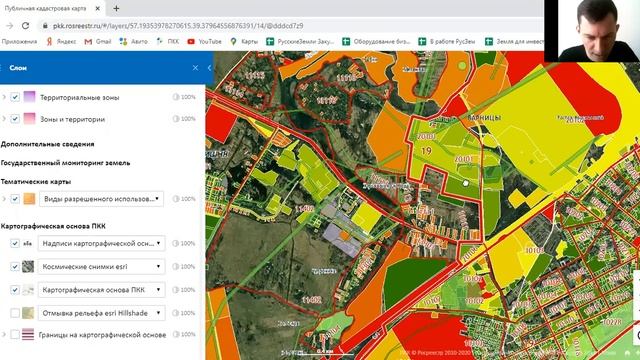The image size is (640, 360).
Task: Select the Публичная кадастровая карта tab
Action: tap(45, 8)
